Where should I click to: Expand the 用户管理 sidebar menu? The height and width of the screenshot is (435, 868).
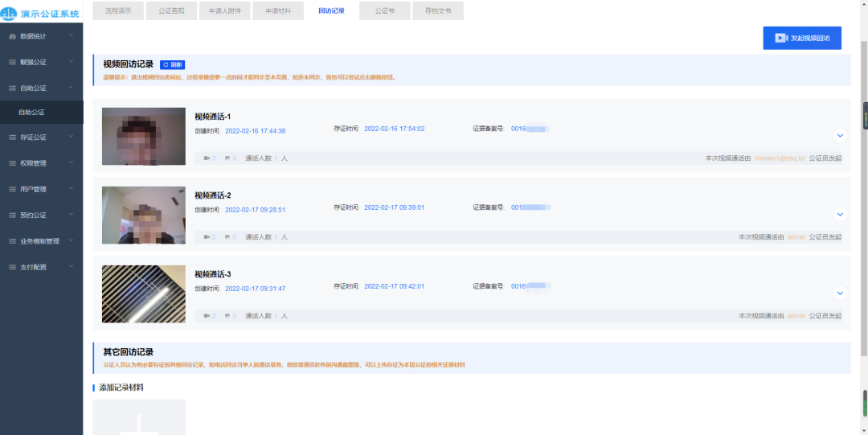(71, 189)
